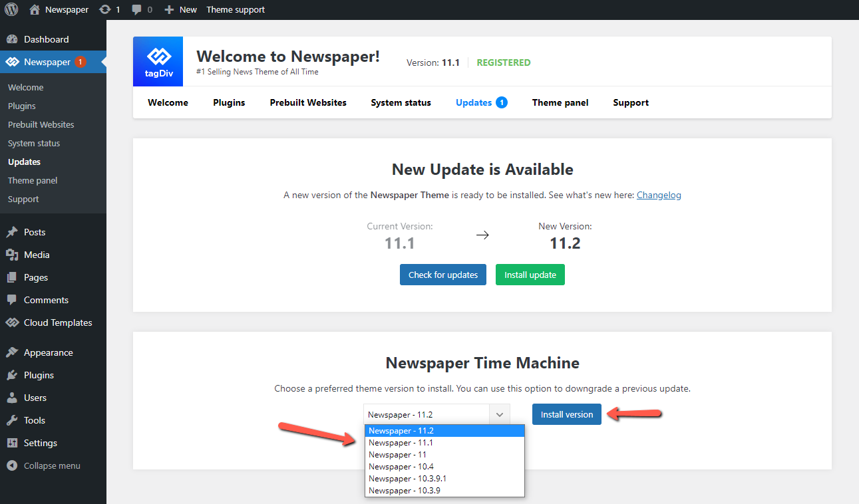
Task: Open the updates icon in admin bar
Action: coord(104,9)
